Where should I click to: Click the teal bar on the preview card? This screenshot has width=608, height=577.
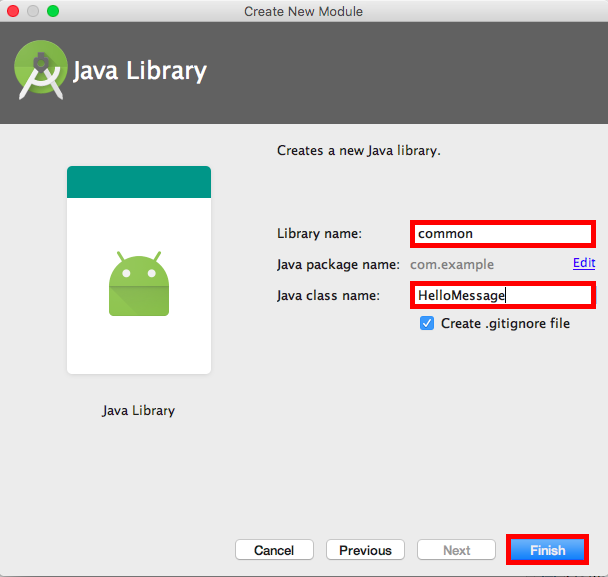click(x=138, y=182)
